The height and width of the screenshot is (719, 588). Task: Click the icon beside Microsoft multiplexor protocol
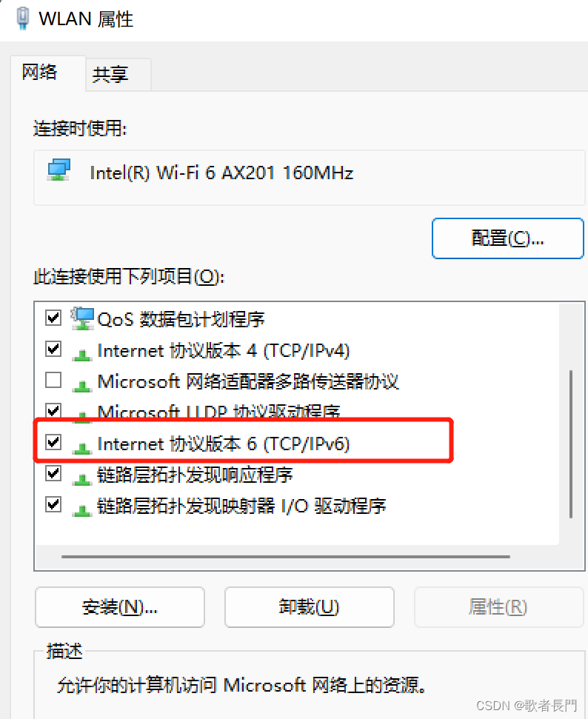(82, 386)
